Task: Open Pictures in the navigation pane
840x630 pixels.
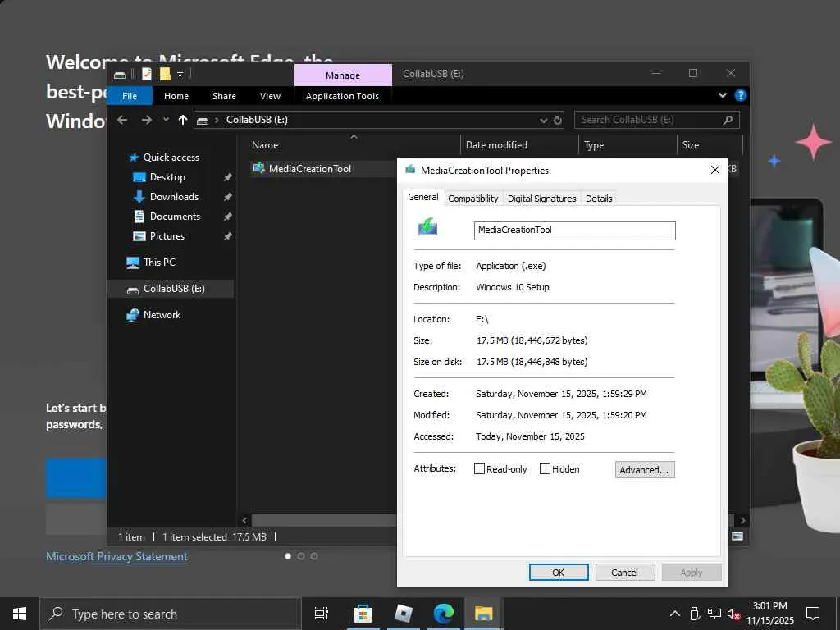Action: 167,236
